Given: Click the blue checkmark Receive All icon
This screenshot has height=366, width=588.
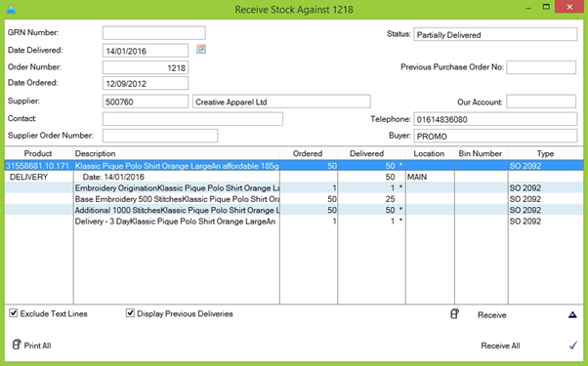Looking at the screenshot, I should click(x=573, y=346).
